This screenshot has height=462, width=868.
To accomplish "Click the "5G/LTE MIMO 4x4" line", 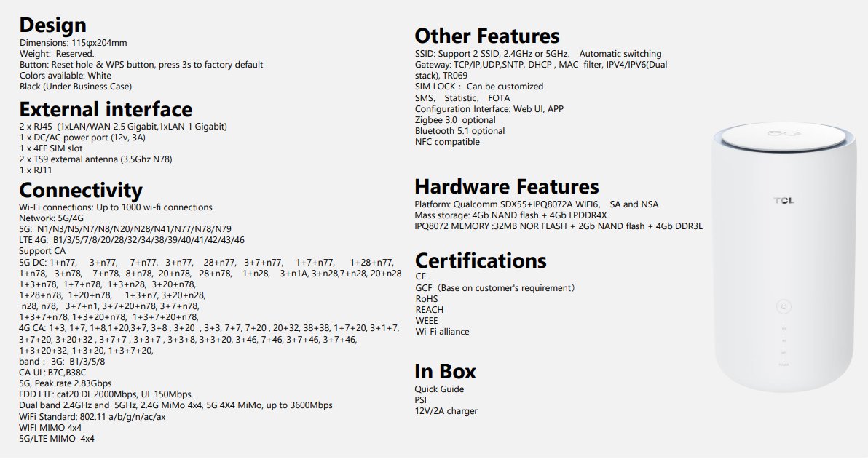I will tap(57, 439).
